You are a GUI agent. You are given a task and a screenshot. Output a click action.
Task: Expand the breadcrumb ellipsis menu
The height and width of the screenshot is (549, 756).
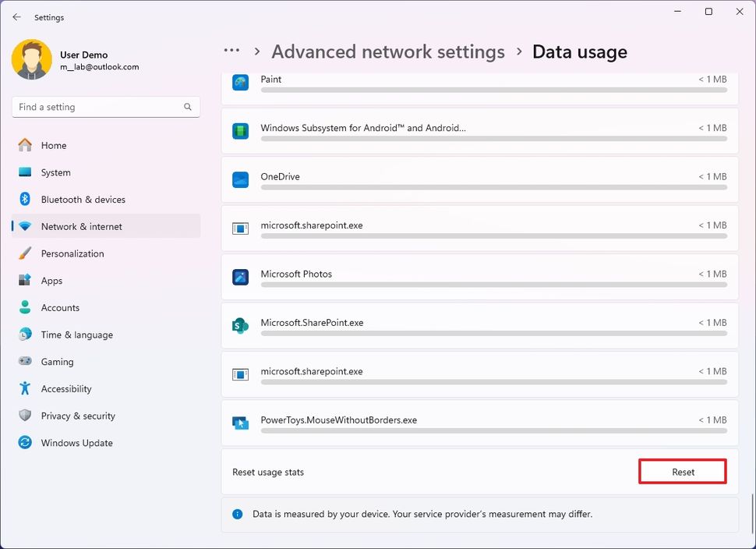(231, 50)
